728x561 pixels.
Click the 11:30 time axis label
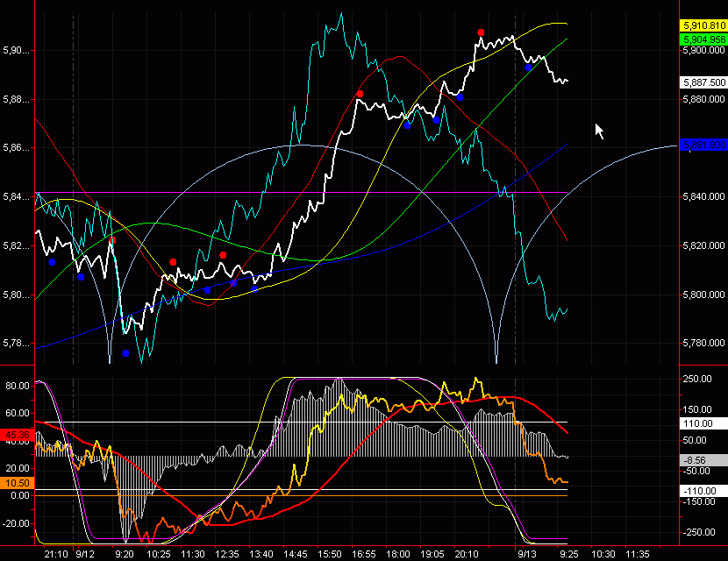click(x=193, y=555)
